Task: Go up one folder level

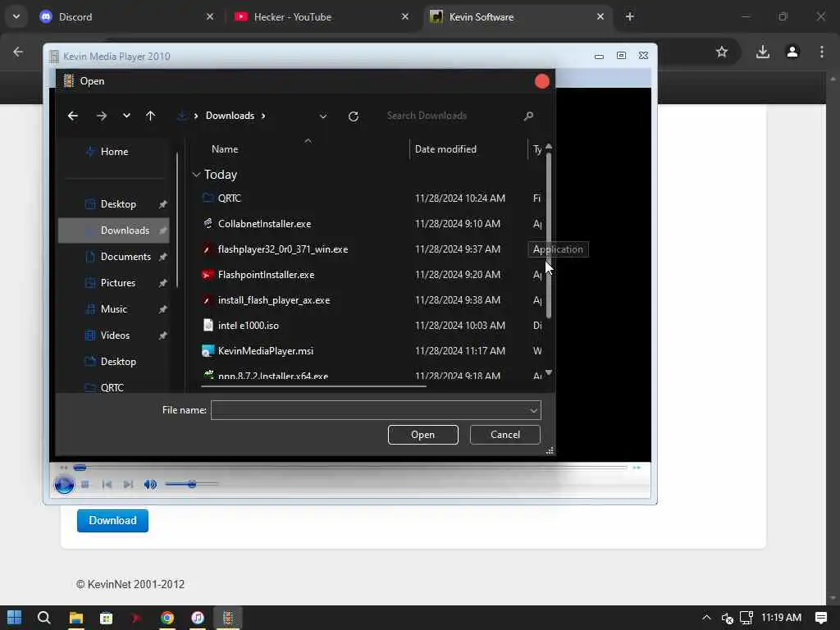Action: coord(151,116)
